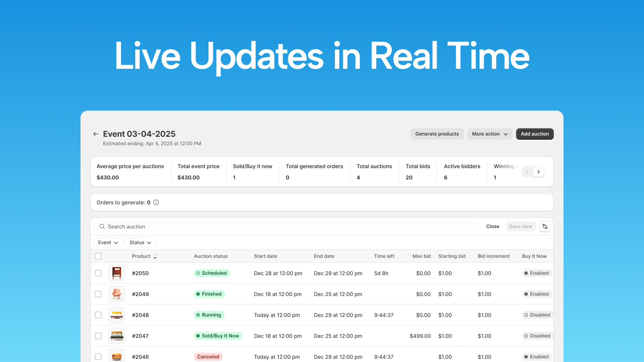
Task: Check the select-all checkbox in the table header
Action: pyautogui.click(x=98, y=256)
